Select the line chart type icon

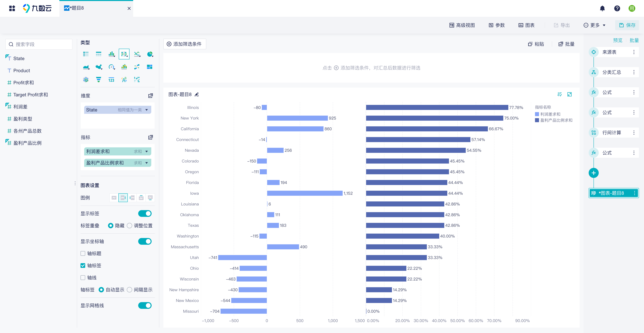137,54
